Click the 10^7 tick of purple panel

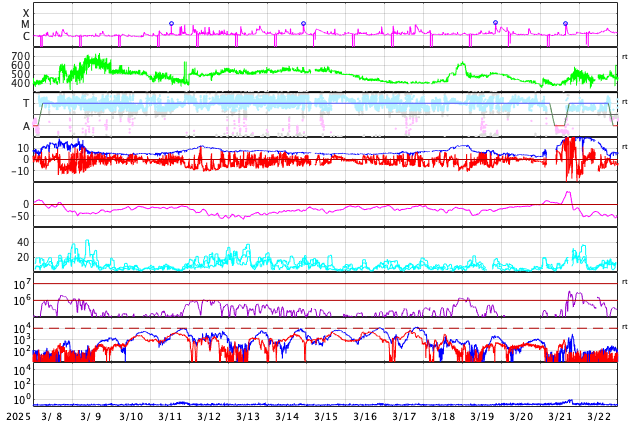(x=22, y=284)
